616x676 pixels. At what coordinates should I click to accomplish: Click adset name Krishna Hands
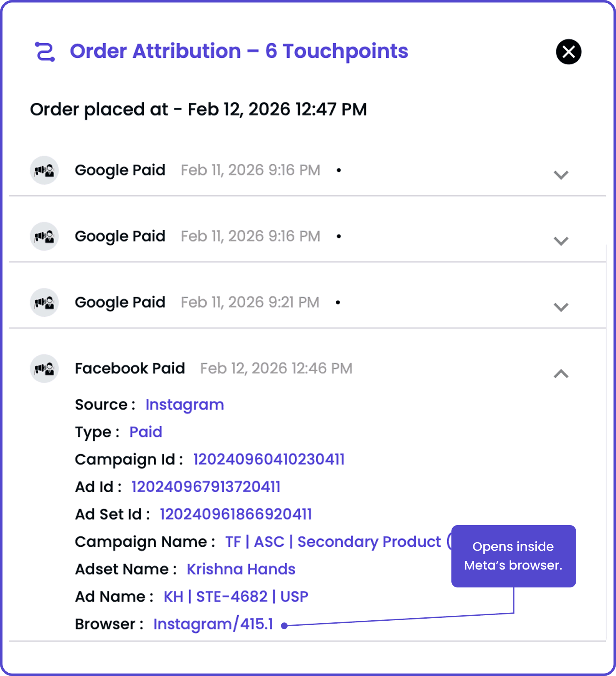(x=241, y=569)
